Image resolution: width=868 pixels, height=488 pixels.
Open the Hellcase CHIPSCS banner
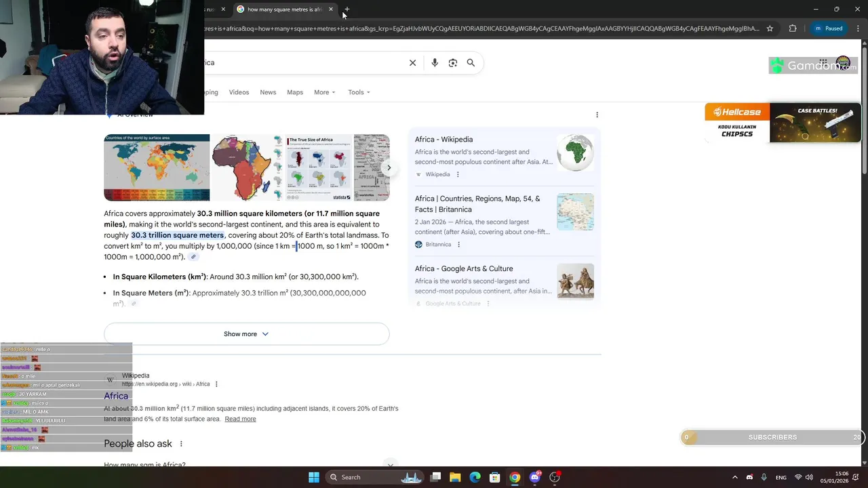tap(783, 123)
